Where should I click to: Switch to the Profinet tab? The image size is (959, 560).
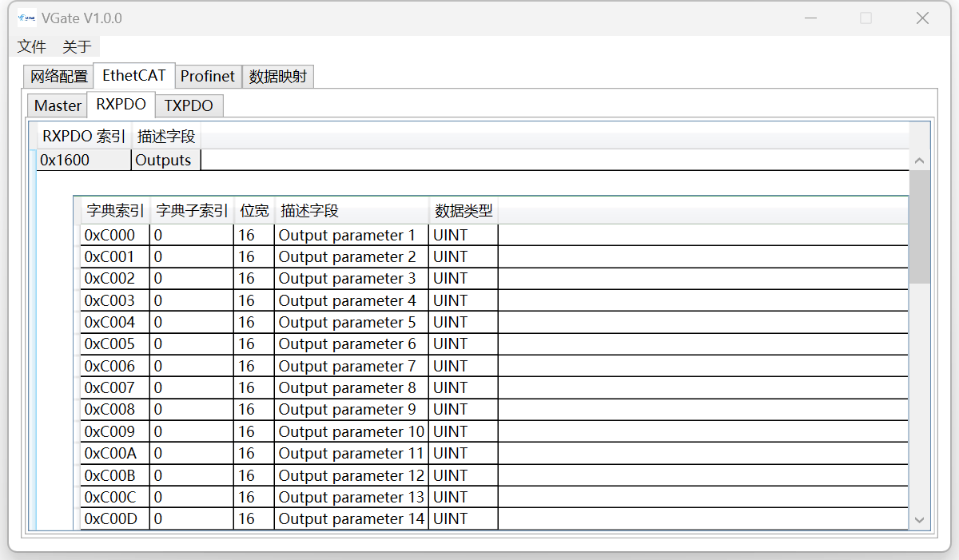click(x=208, y=77)
